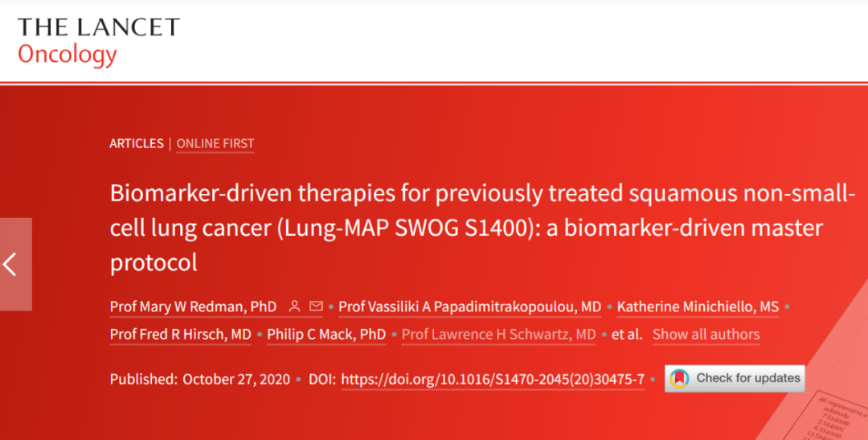Screen dimensions: 868x440
Task: Click the Biomarker-driven therapies article title
Action: click(482, 228)
